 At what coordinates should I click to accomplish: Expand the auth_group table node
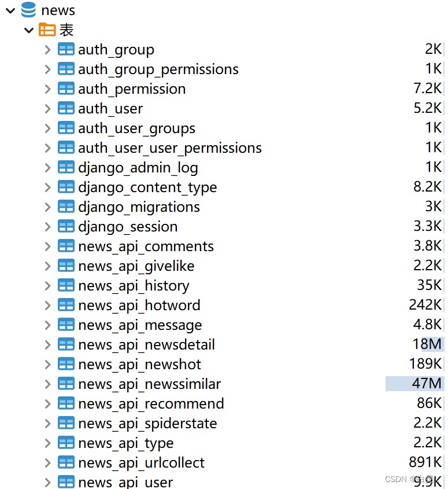click(x=47, y=50)
